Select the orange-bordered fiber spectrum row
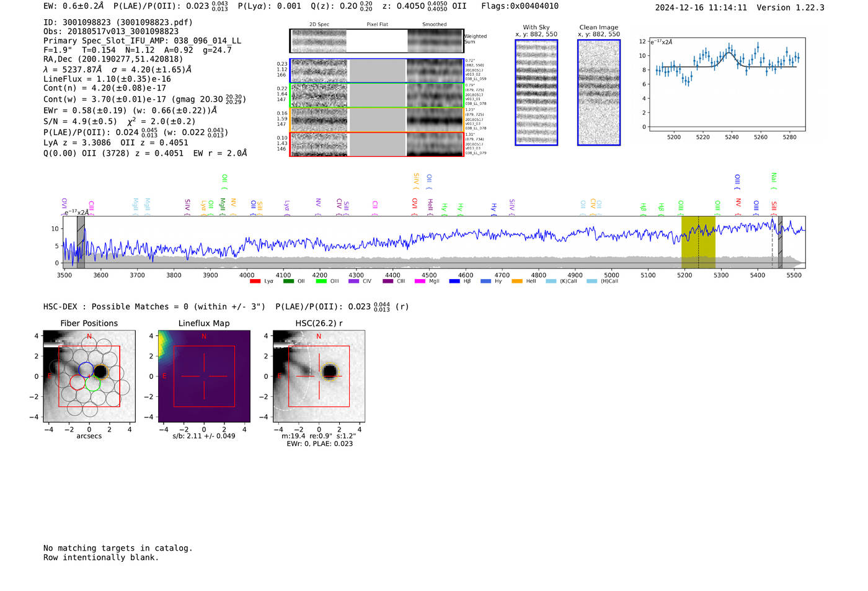Image resolution: width=868 pixels, height=591 pixels. (376, 120)
